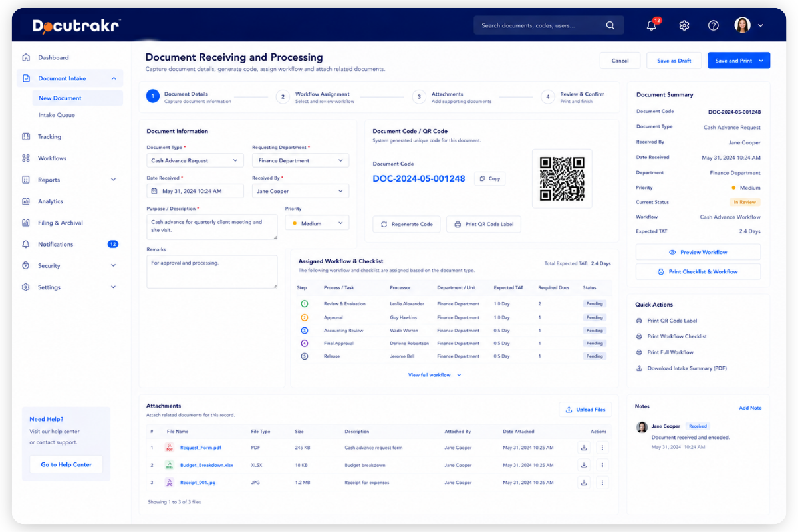Download the Request_Form.pdf attachment
The width and height of the screenshot is (798, 532).
point(584,448)
